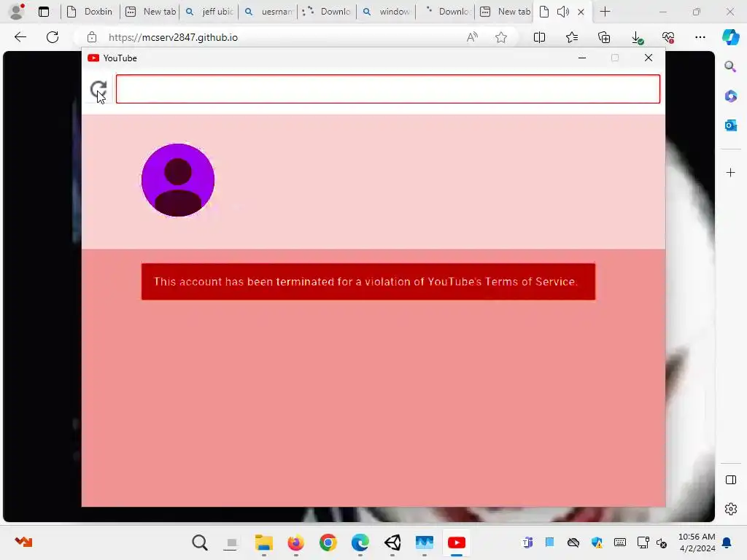Open Edge sidebar search
The image size is (747, 560).
[730, 66]
